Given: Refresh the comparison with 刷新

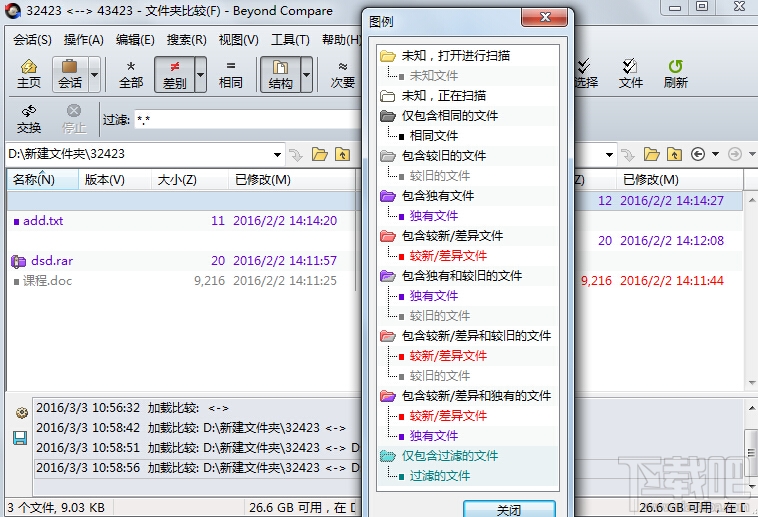Looking at the screenshot, I should pos(675,74).
